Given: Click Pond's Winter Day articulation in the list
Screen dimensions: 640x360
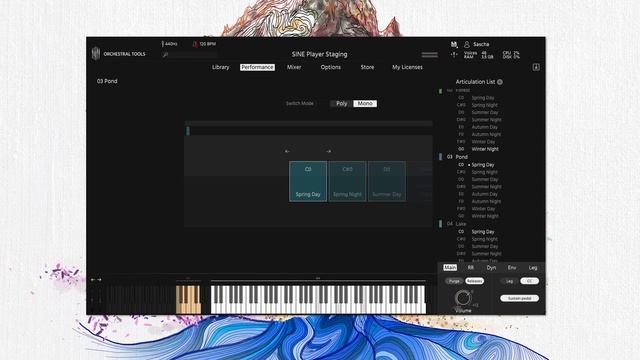Looking at the screenshot, I should click(483, 209).
